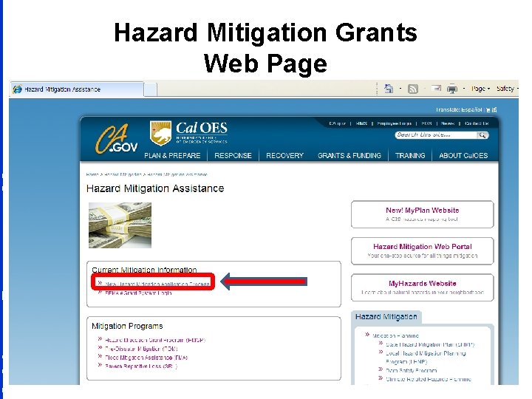The height and width of the screenshot is (399, 532).
Task: Open the GRANTS & FUNDING menu
Action: [x=349, y=155]
